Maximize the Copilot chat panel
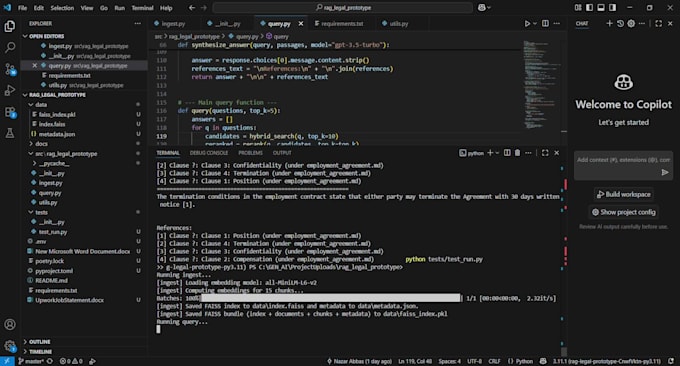 click(x=659, y=23)
